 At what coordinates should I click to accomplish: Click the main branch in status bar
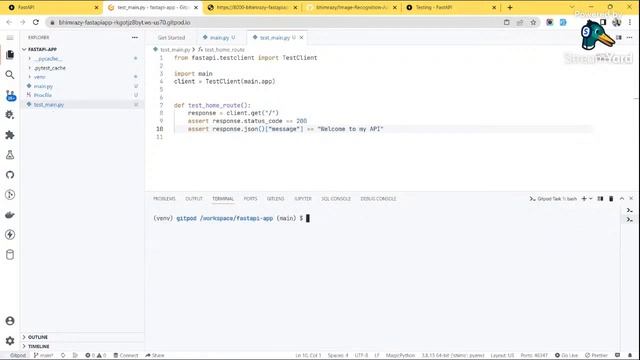click(x=43, y=356)
